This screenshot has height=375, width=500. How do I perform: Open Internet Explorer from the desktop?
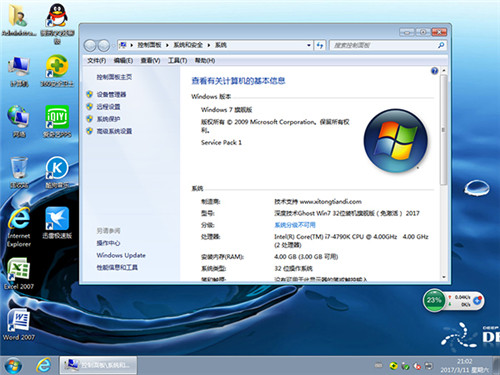pos(19,227)
